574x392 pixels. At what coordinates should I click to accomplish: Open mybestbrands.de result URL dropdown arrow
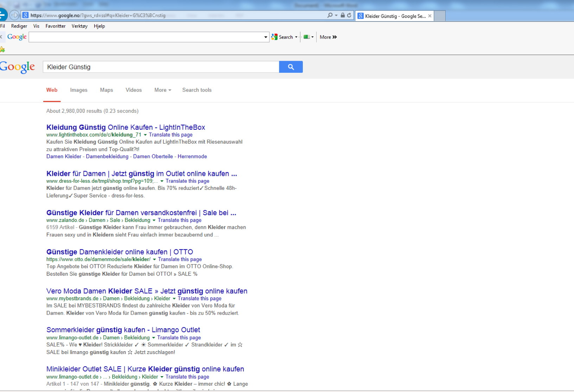[174, 298]
